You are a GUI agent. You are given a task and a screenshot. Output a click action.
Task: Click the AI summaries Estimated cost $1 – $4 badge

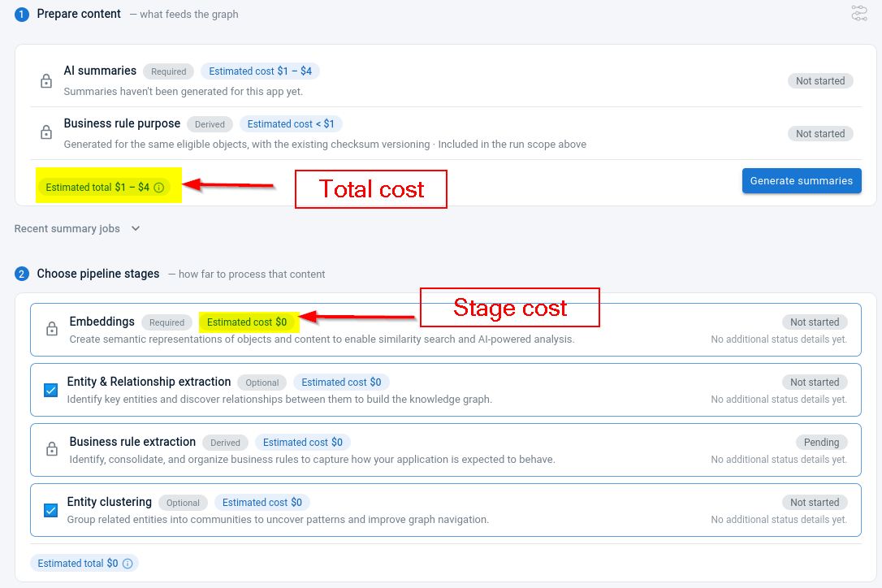[260, 71]
